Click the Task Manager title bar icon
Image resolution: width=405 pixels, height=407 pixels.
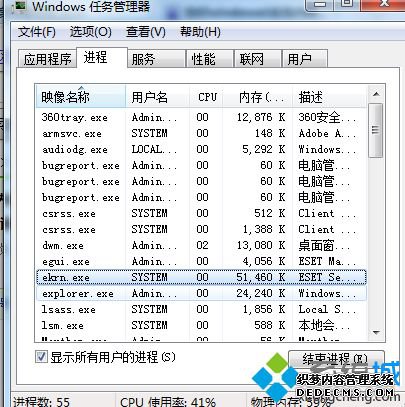pos(20,7)
